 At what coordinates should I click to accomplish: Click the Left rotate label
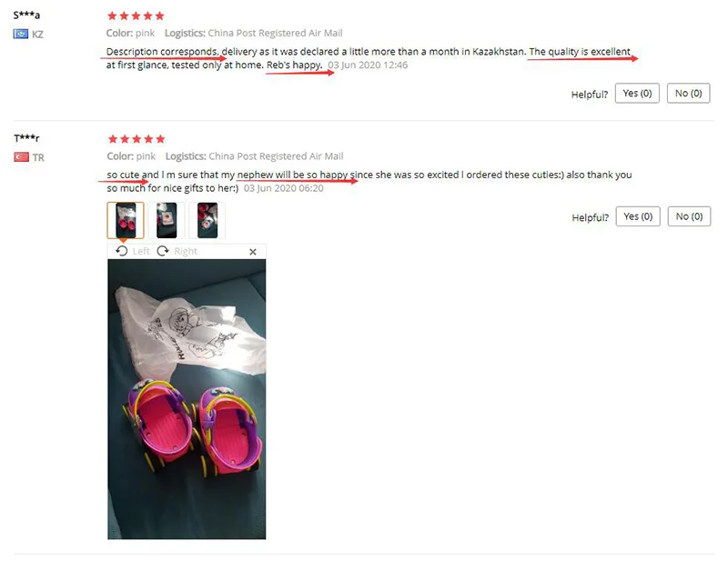pyautogui.click(x=141, y=251)
